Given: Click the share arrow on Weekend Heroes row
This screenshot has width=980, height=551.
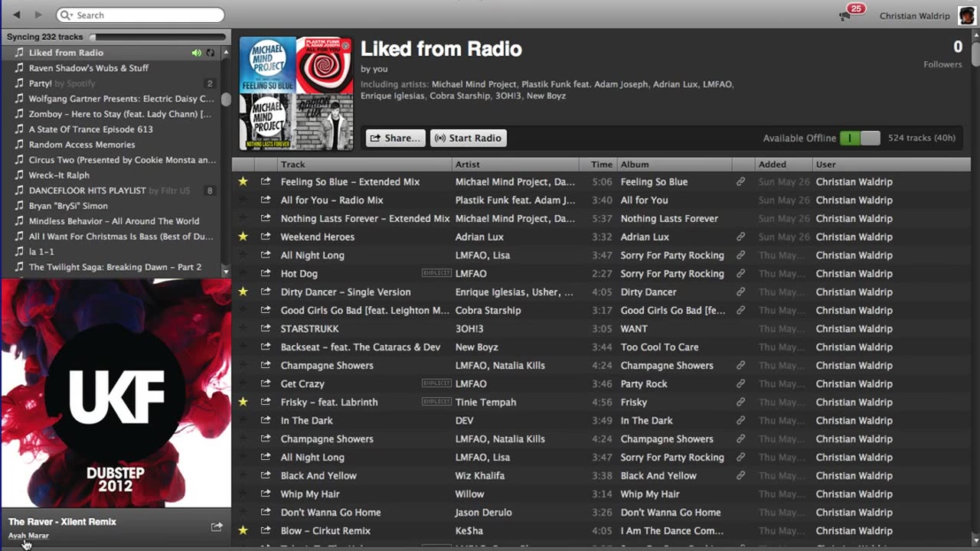Looking at the screenshot, I should (x=266, y=236).
